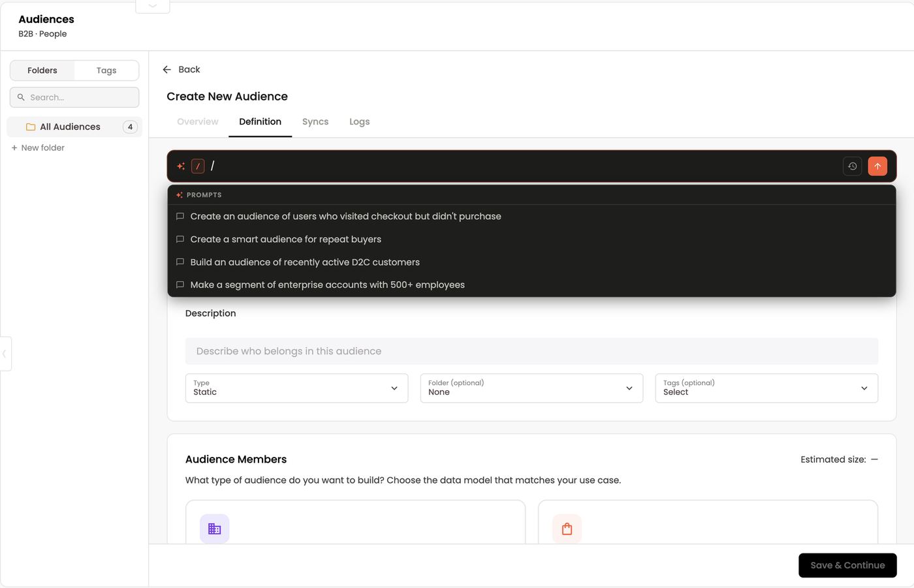Viewport: 914px width, 588px height.
Task: Open the Type dropdown showing Static
Action: 296,388
